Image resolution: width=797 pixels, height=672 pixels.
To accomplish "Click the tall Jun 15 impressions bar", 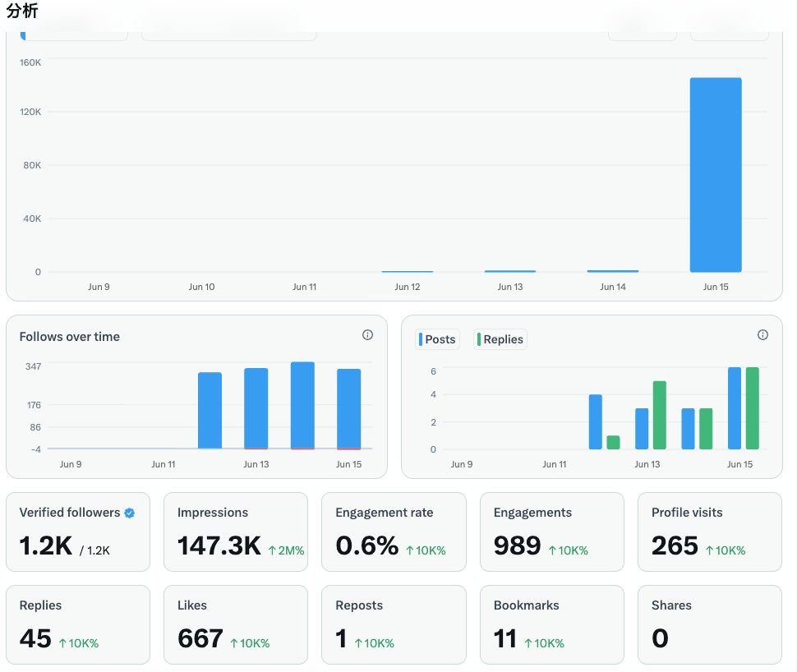I will tap(716, 175).
